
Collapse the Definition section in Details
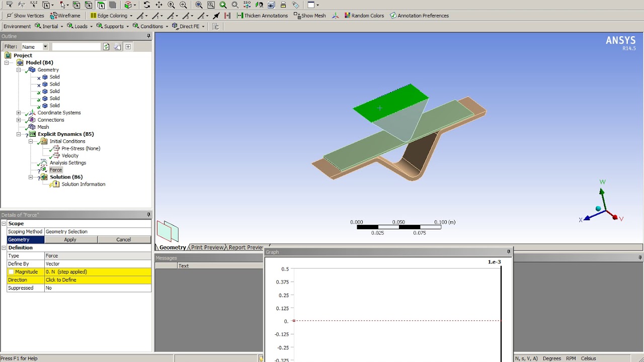pos(4,247)
